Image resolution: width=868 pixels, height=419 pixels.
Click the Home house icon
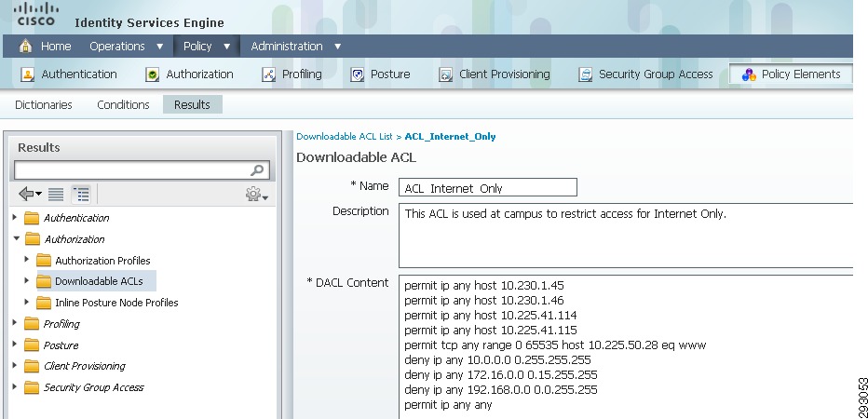coord(25,46)
